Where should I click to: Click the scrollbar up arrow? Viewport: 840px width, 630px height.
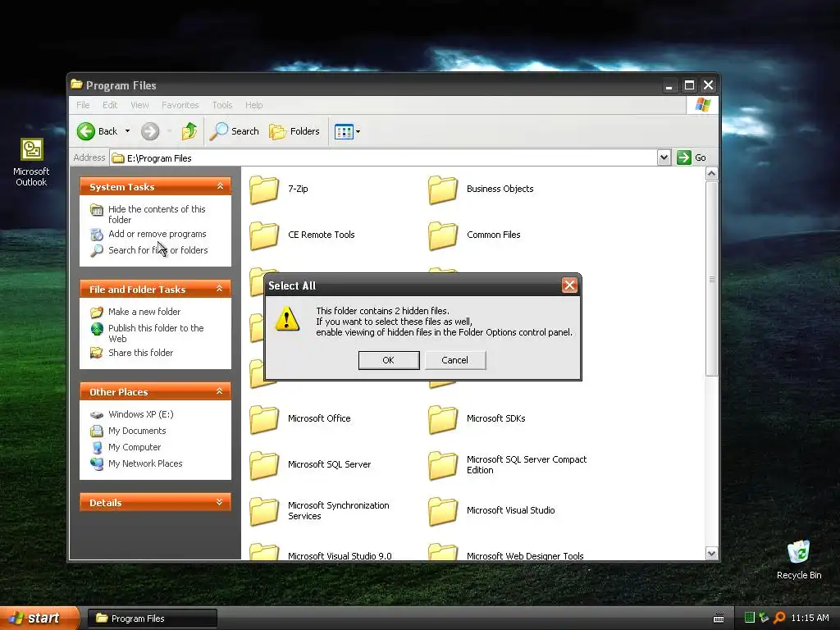click(x=711, y=174)
